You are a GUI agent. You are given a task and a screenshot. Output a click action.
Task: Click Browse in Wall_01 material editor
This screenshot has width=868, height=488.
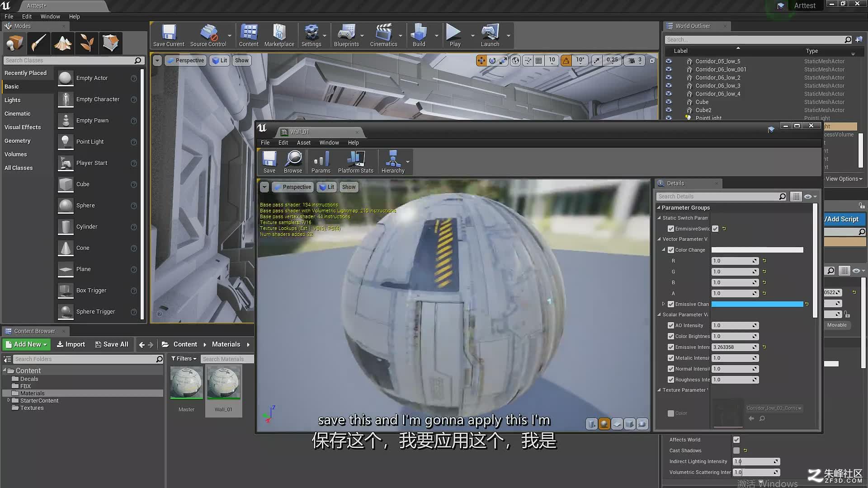click(x=293, y=162)
